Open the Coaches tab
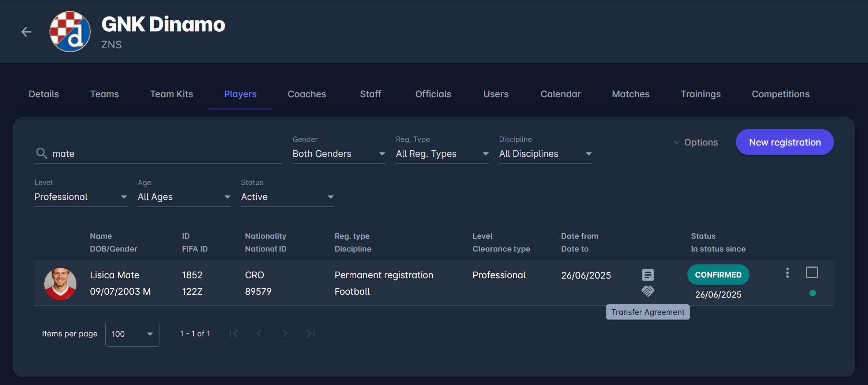 (307, 94)
